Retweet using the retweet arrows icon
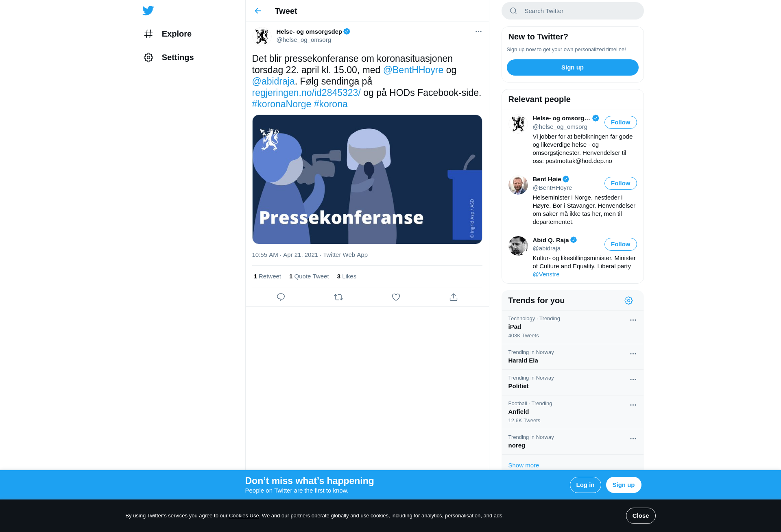 338,297
